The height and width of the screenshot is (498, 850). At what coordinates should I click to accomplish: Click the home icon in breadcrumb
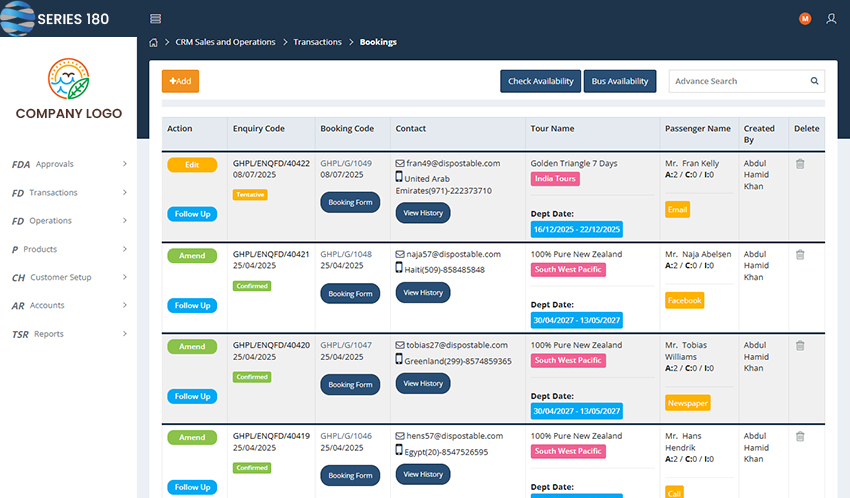153,42
